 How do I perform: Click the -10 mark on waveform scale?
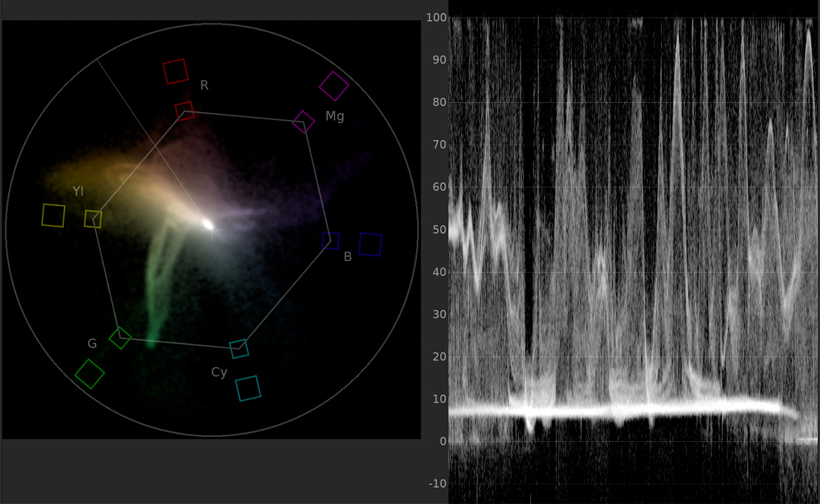click(x=437, y=484)
